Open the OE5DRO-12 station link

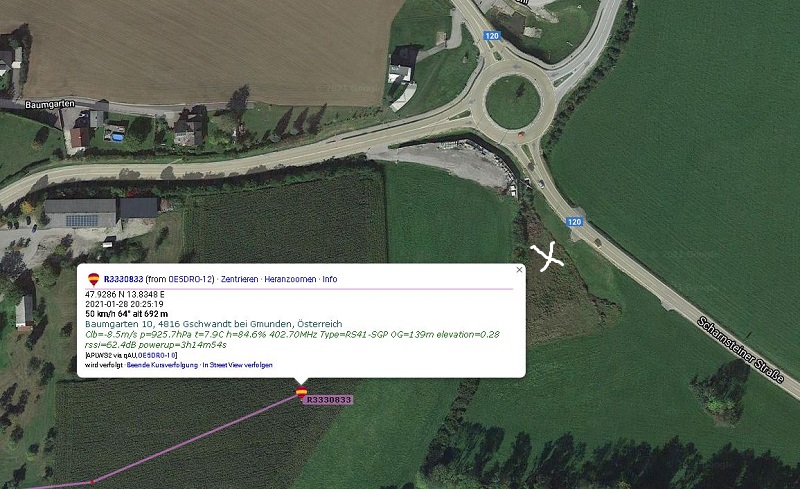coord(190,279)
